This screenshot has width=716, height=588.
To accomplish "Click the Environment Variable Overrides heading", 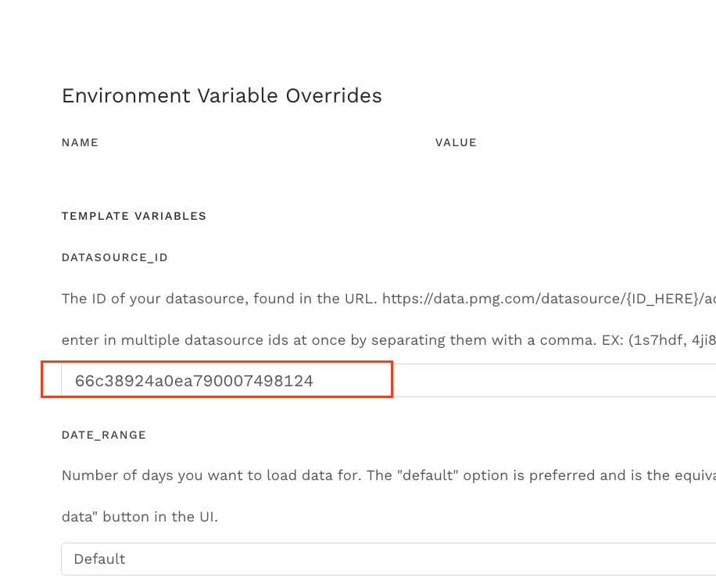I will pos(221,95).
